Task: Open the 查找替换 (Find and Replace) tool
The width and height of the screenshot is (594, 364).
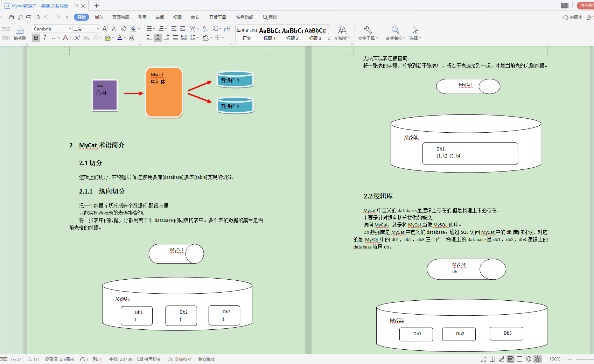Action: [395, 33]
